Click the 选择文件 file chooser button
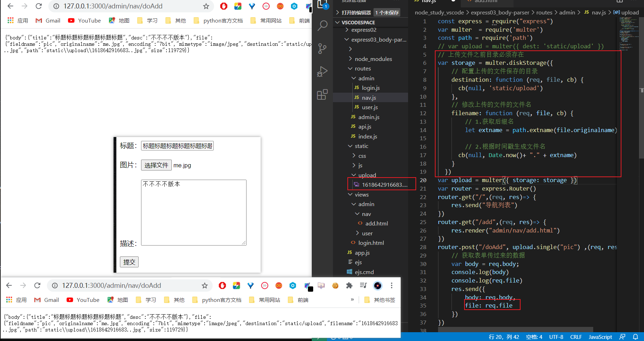Viewport: 644px width, 341px height. pyautogui.click(x=156, y=165)
